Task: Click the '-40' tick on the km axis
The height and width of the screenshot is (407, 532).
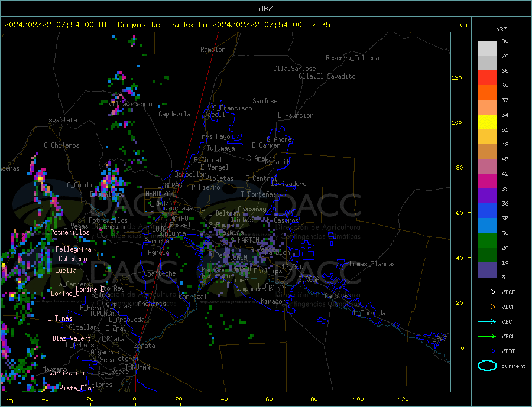Action: [x=43, y=399]
